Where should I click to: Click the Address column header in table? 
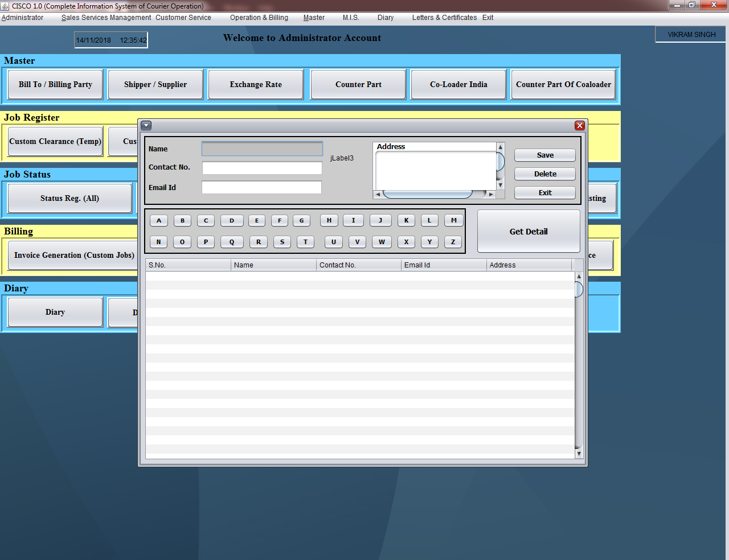click(x=529, y=265)
